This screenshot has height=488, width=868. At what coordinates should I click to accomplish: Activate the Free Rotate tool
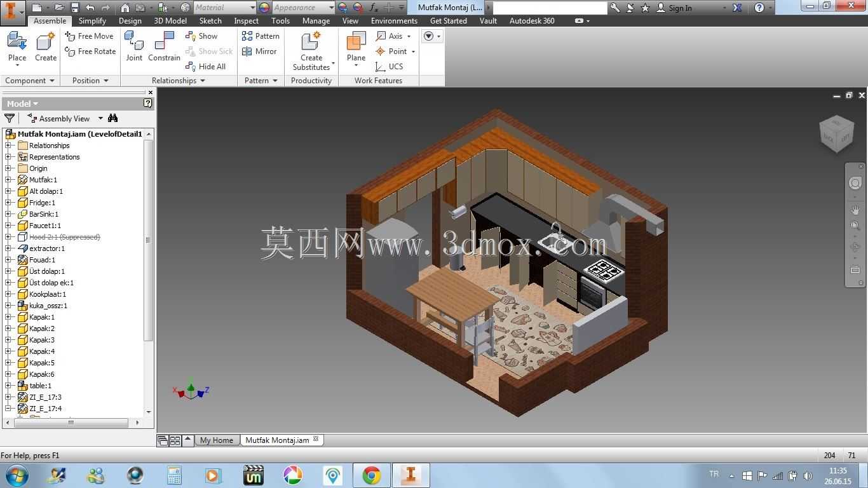[x=90, y=51]
